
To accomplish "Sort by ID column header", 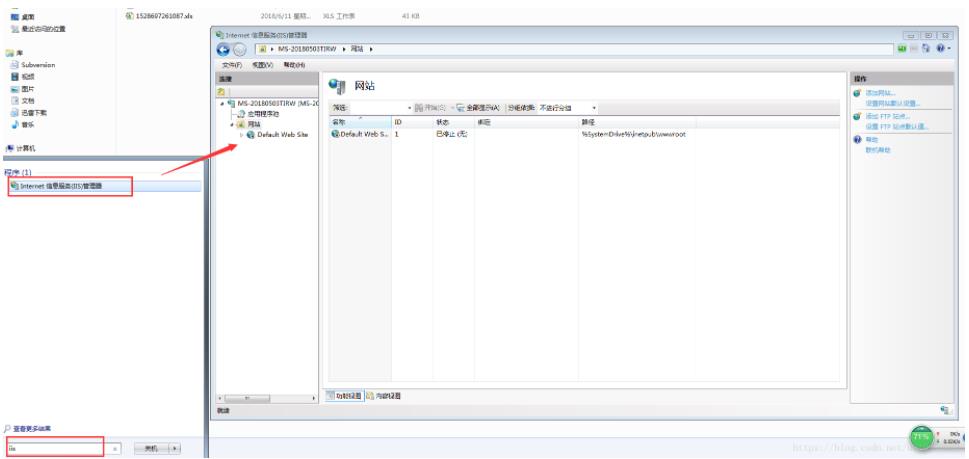I will click(412, 122).
